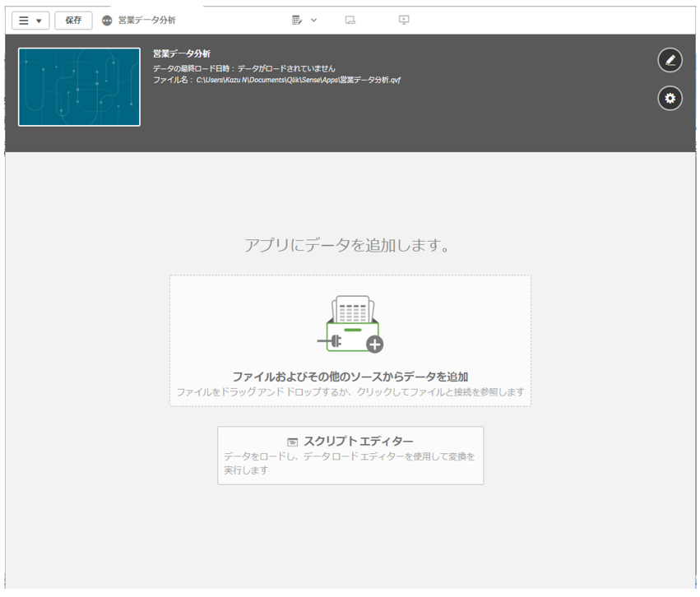The image size is (700, 597).
Task: Click the teal app thumbnail image
Action: coord(79,87)
